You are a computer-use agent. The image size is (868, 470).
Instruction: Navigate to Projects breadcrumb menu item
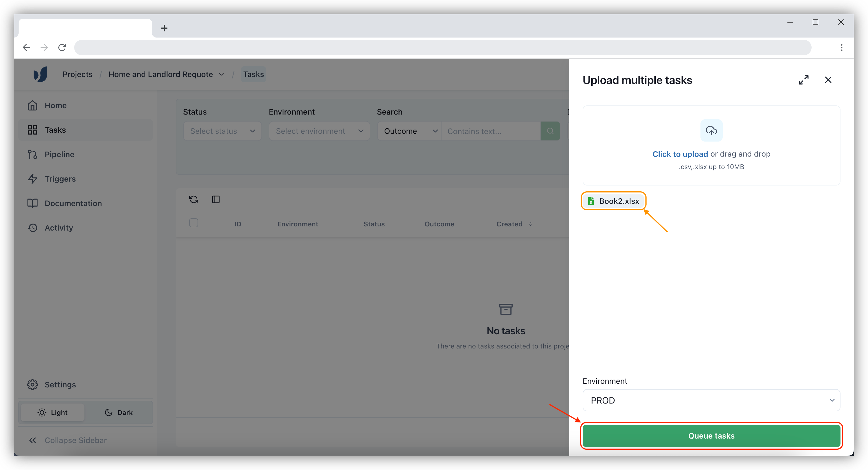pos(78,74)
